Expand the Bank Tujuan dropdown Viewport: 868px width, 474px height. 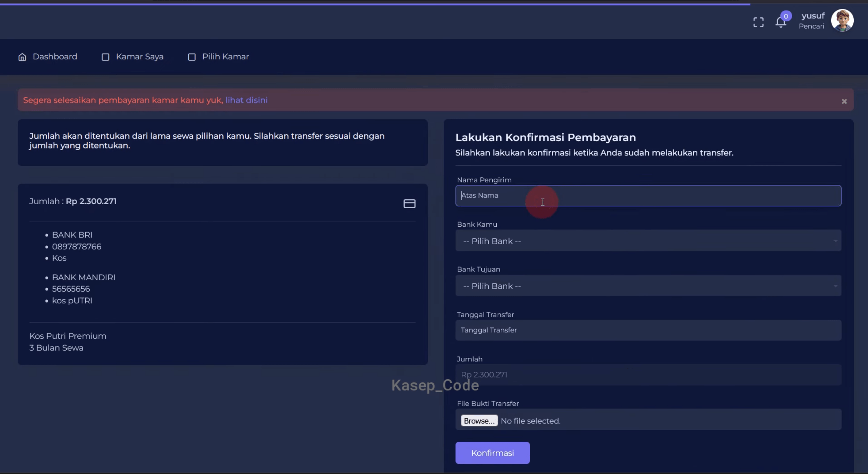648,286
